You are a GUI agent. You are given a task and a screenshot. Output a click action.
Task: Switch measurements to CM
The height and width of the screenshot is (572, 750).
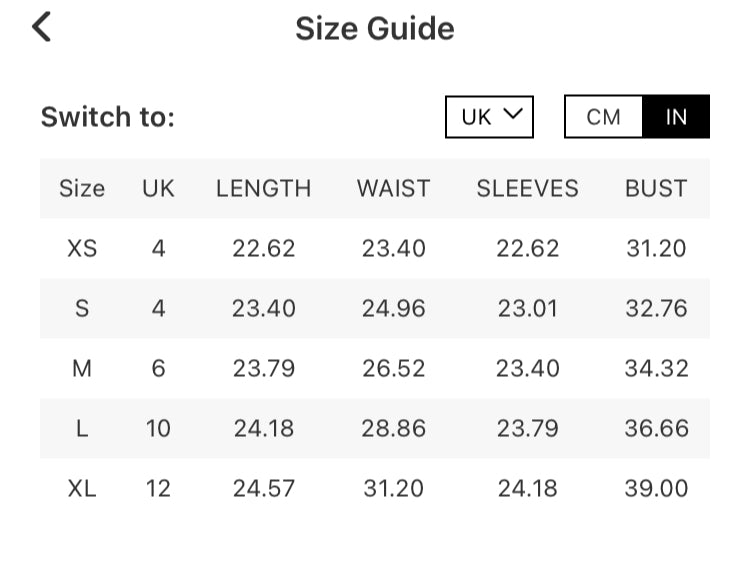[603, 117]
